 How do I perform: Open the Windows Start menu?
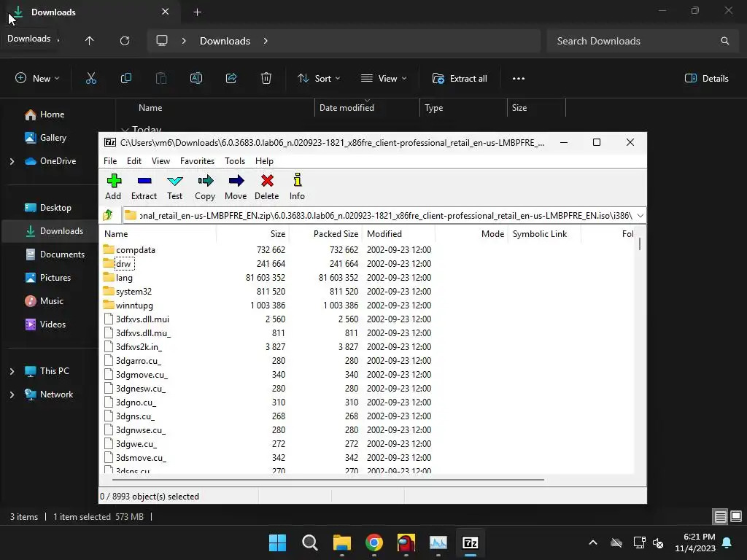(x=277, y=542)
